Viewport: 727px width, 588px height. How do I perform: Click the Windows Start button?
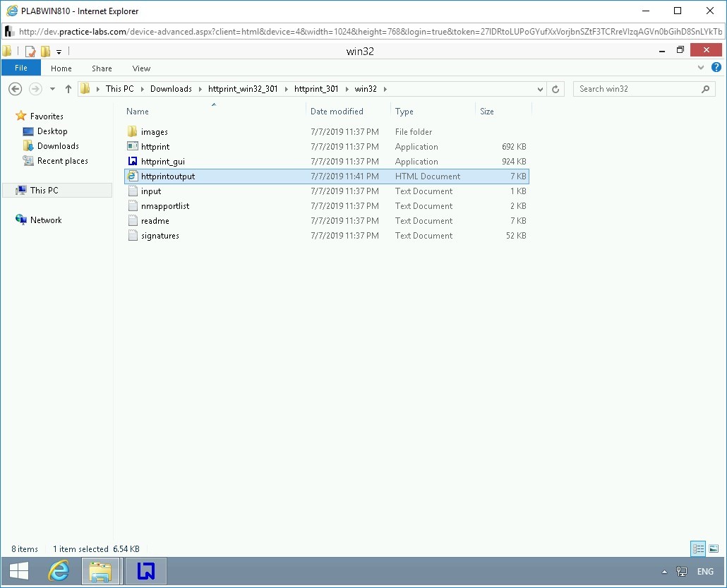pyautogui.click(x=19, y=570)
